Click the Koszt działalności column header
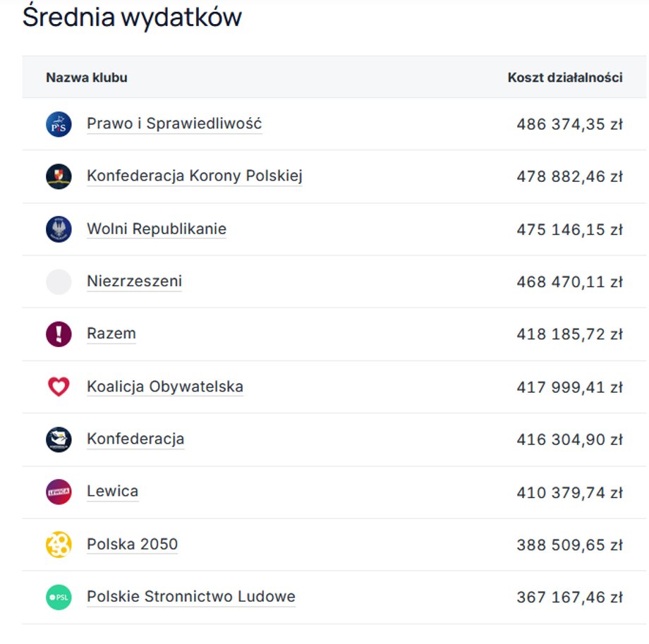This screenshot has width=649, height=644. click(x=562, y=78)
